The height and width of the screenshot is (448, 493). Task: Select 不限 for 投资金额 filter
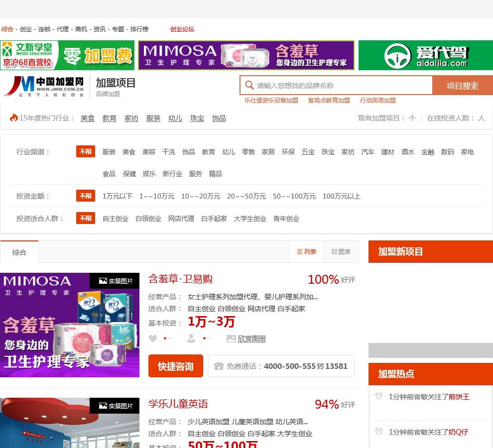pyautogui.click(x=86, y=196)
